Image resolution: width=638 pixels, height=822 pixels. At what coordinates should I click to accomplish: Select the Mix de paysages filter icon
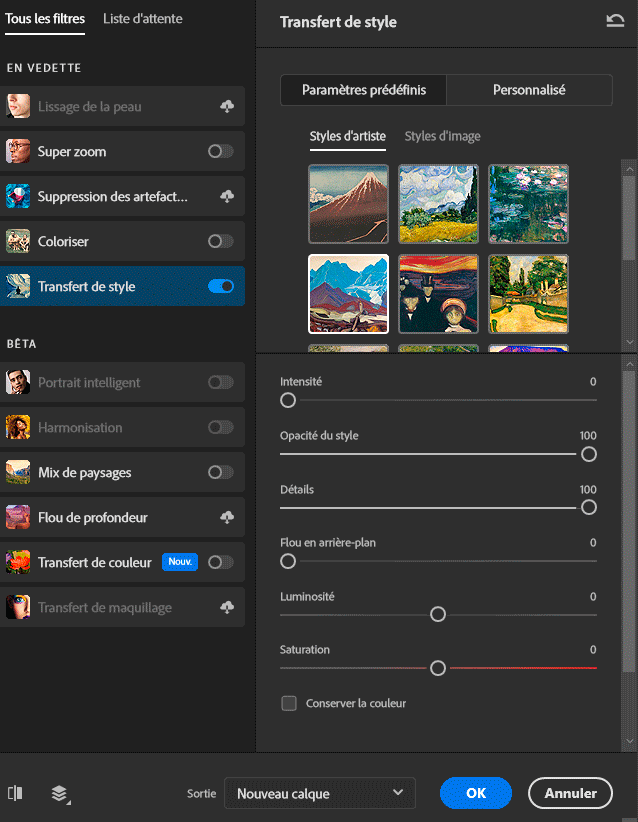click(x=18, y=472)
